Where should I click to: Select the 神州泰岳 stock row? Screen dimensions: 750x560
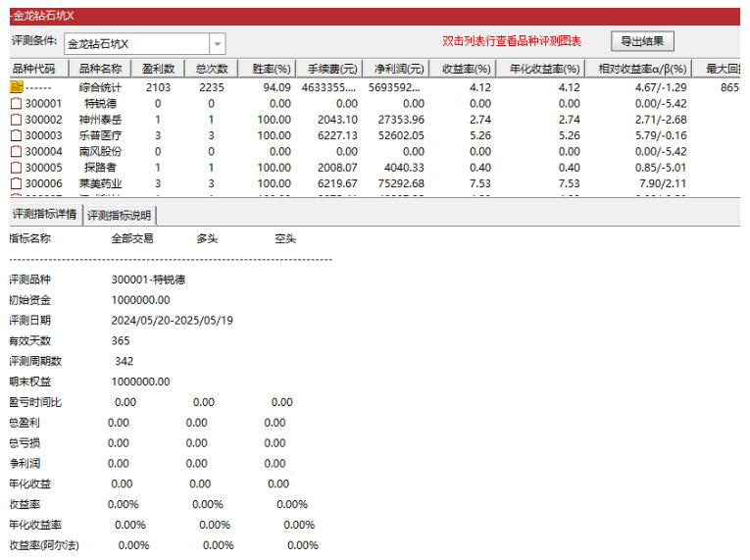pyautogui.click(x=100, y=120)
